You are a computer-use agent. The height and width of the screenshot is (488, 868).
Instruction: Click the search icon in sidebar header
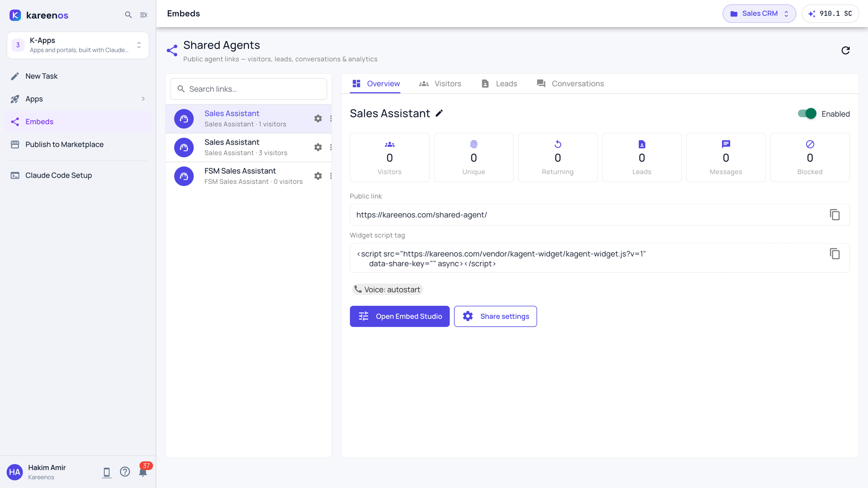point(128,15)
